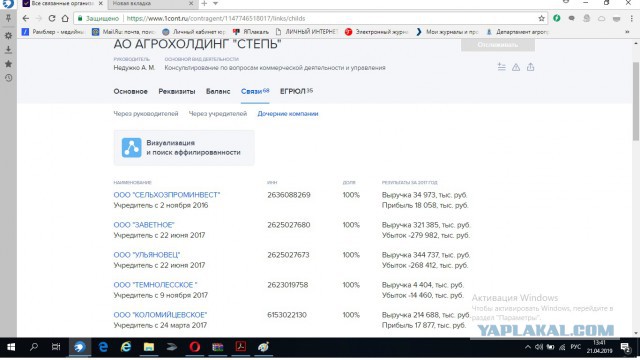Expand hidden system tray icons chevron
The image size is (640, 360).
528,347
